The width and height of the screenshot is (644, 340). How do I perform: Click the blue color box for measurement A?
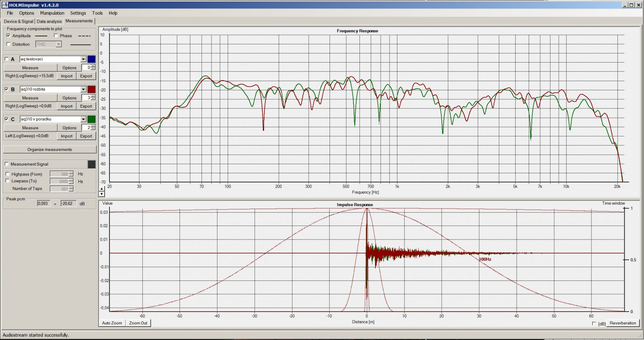(x=91, y=59)
